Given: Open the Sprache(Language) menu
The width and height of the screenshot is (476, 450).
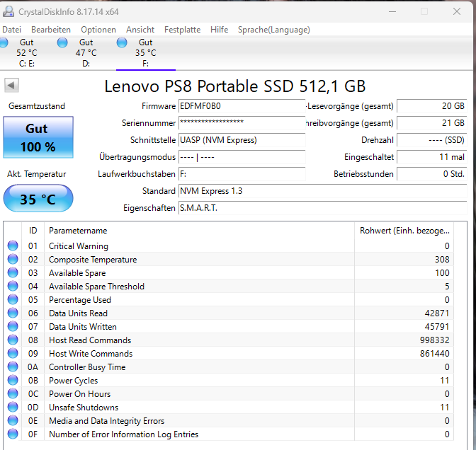Looking at the screenshot, I should click(274, 30).
